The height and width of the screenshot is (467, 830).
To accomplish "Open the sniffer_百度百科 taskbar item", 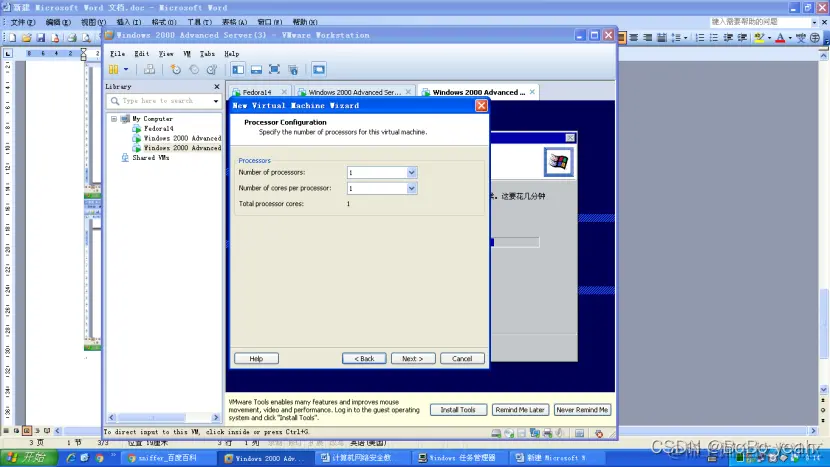I will [x=166, y=458].
